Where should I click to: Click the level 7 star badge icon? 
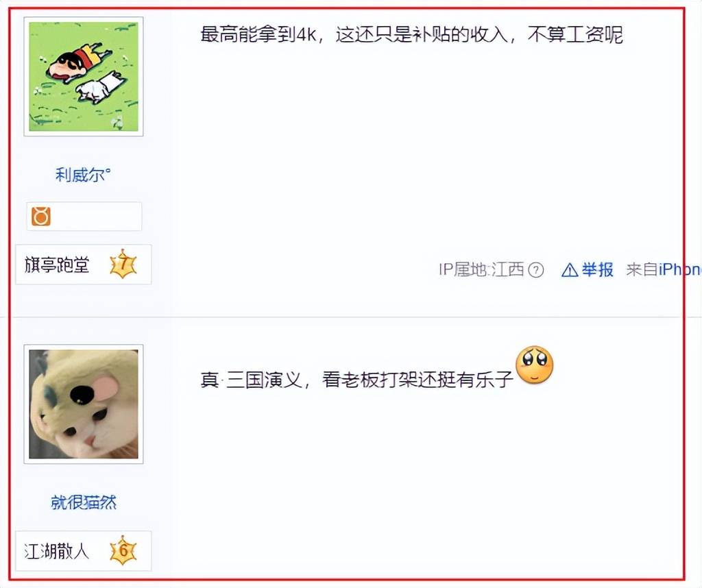click(123, 265)
